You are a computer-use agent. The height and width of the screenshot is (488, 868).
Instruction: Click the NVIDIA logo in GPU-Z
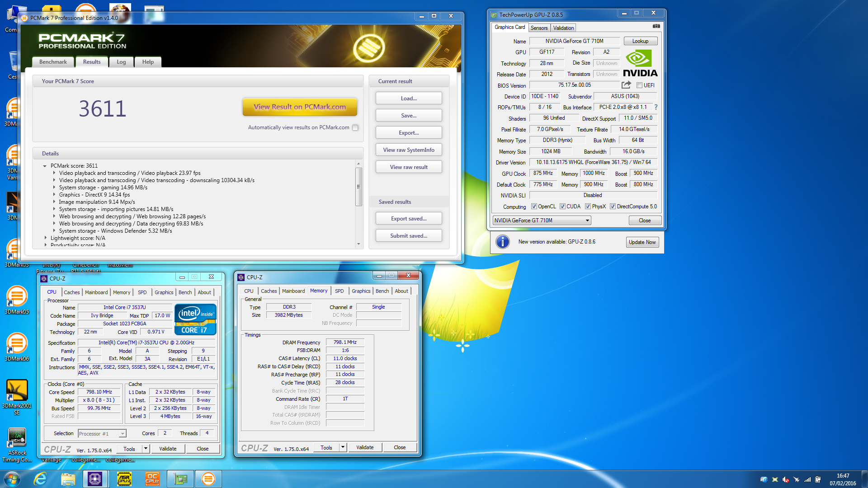coord(640,63)
